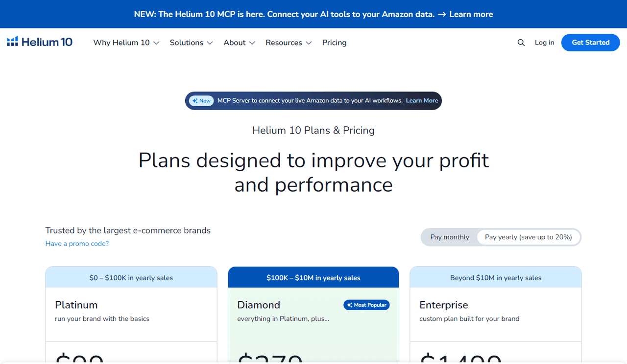Open Learn more in the top banner
The width and height of the screenshot is (627, 364).
471,14
